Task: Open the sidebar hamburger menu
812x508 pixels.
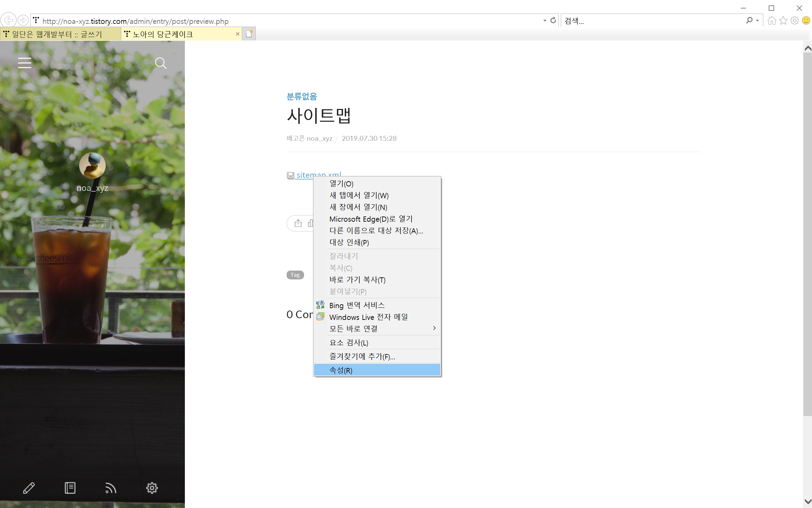Action: pos(25,63)
